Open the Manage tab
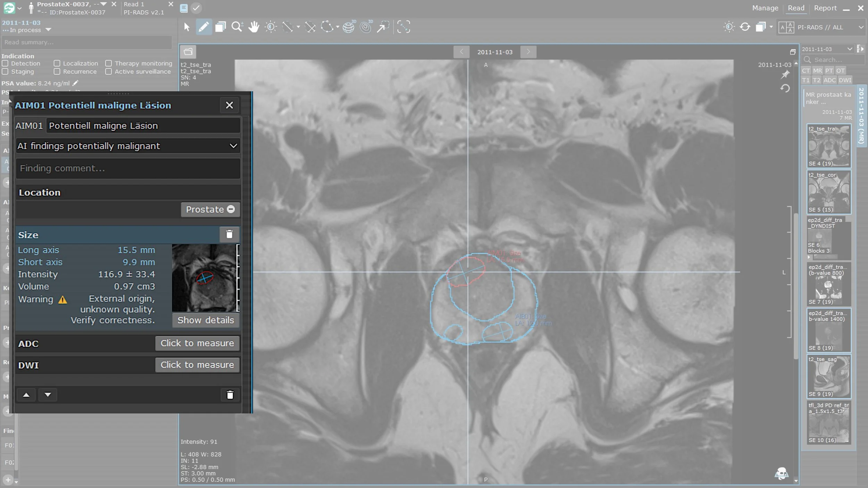 (x=765, y=8)
